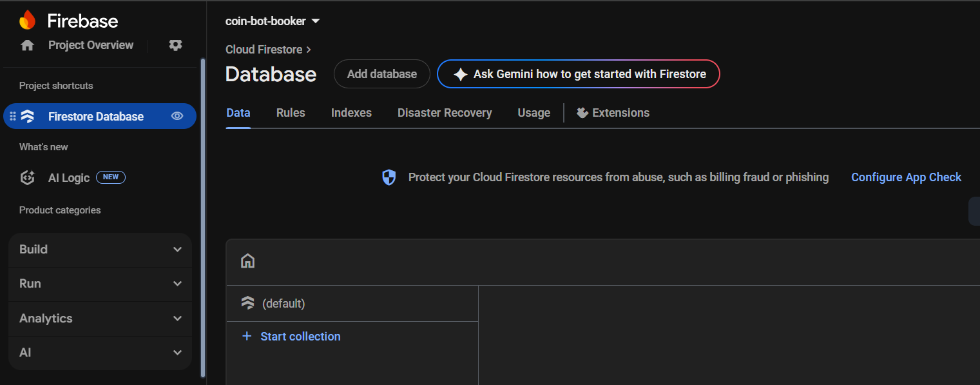Click the Database page title
980x385 pixels.
tap(271, 74)
